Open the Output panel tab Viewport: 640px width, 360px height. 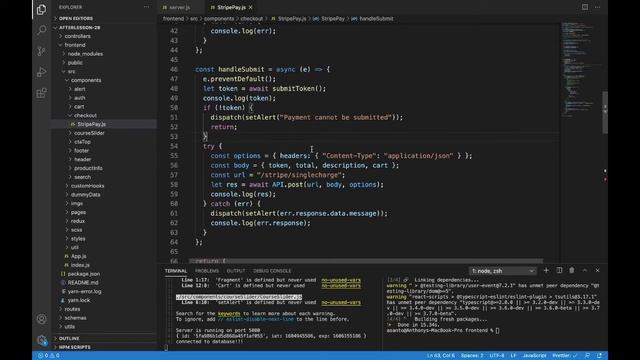(x=236, y=271)
